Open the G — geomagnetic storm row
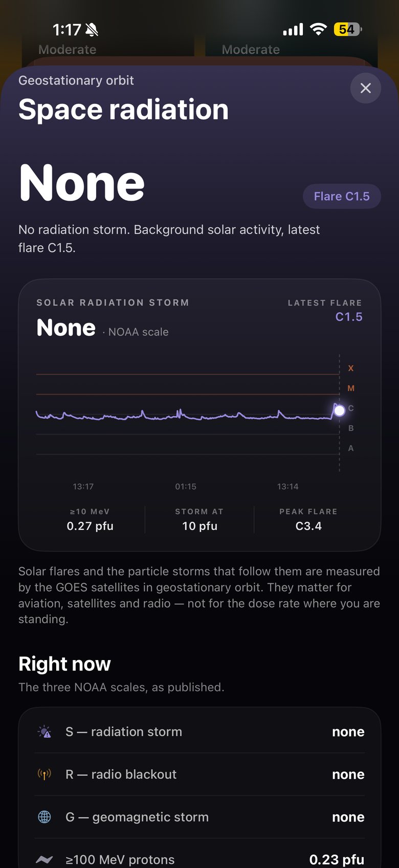Screen dimensions: 399x868 [199, 817]
